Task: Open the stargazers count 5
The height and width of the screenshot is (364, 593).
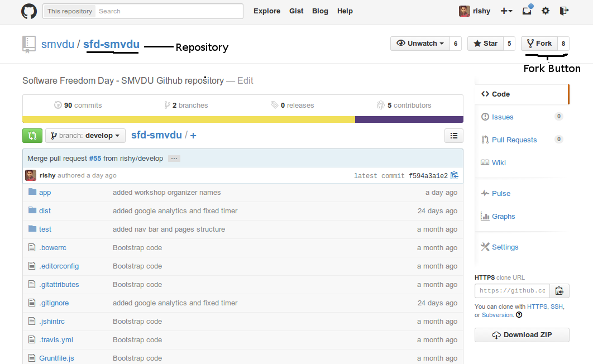Action: (x=509, y=44)
